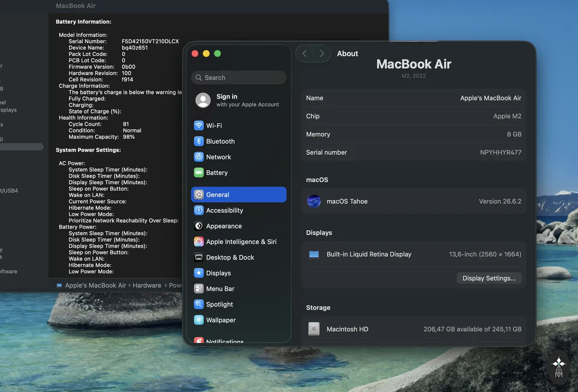578x392 pixels.
Task: Click battery Serial Number F5D42150VT210DLCX
Action: click(x=150, y=41)
